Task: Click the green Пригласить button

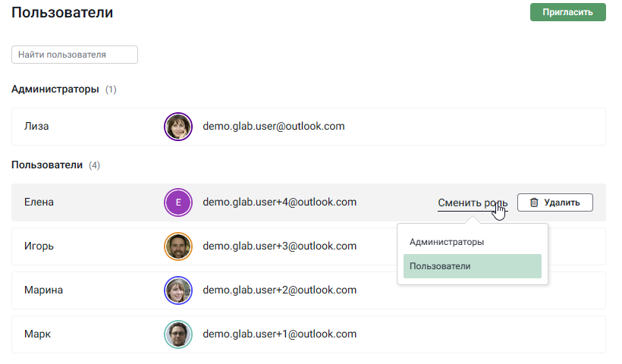Action: point(567,12)
